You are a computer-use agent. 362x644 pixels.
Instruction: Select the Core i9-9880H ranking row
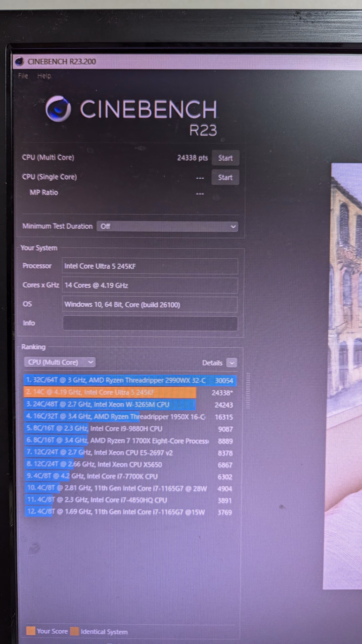130,429
